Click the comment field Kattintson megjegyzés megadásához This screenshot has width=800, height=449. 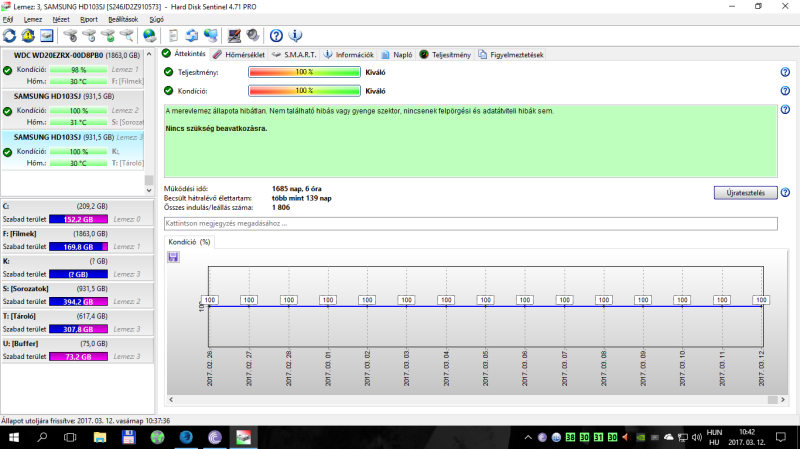coord(470,223)
